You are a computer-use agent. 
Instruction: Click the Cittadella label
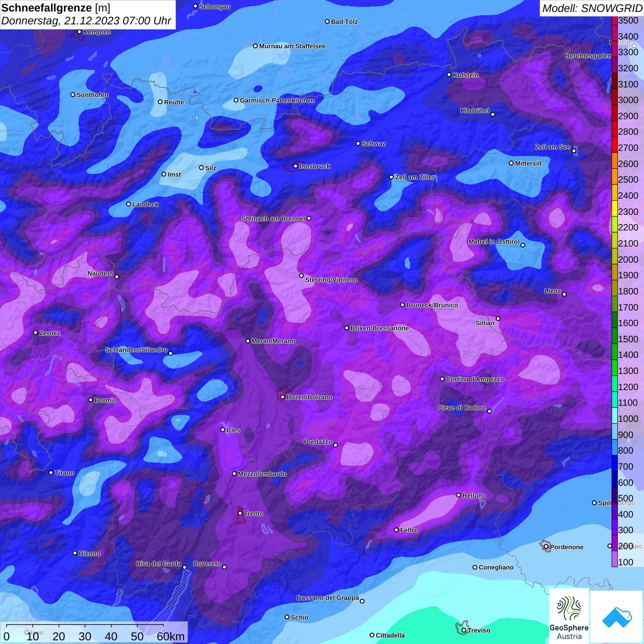pyautogui.click(x=390, y=635)
